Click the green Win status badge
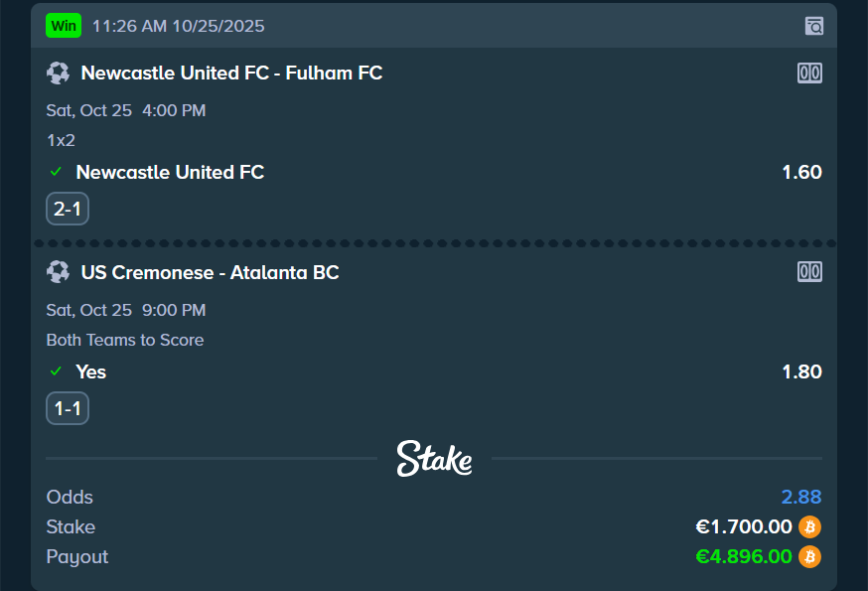Screen dimensions: 868x591 [64, 26]
